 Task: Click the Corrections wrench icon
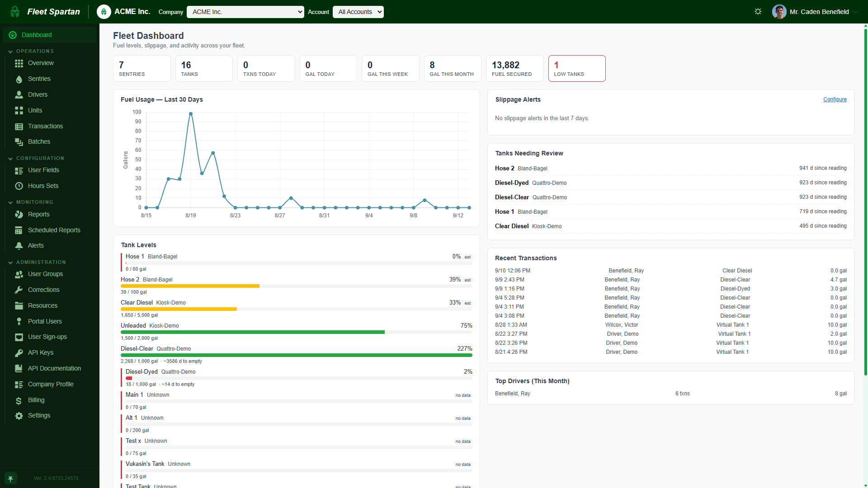tap(19, 290)
